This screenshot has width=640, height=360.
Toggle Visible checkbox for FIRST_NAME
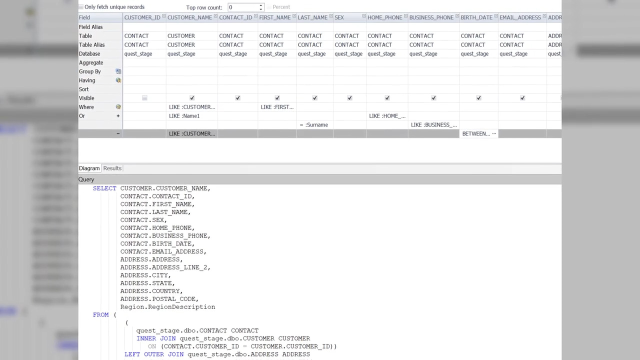tap(277, 98)
